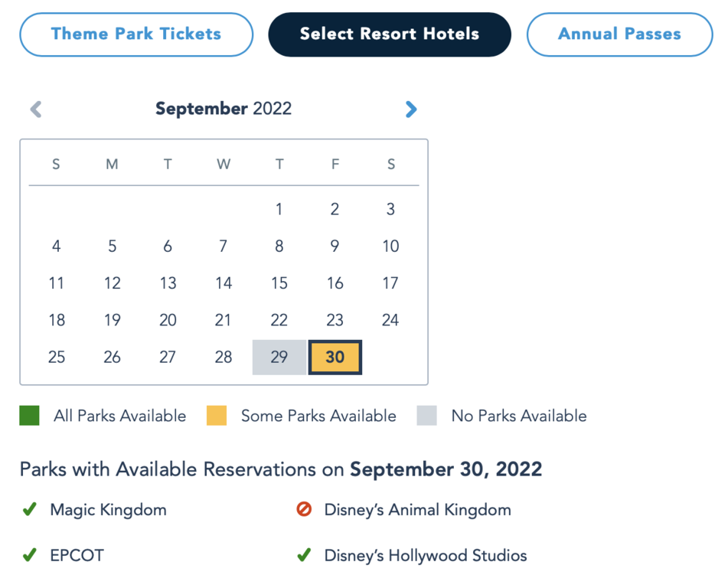This screenshot has width=728, height=588.
Task: Click the Disney's Hollywood Studios label
Action: tap(425, 556)
